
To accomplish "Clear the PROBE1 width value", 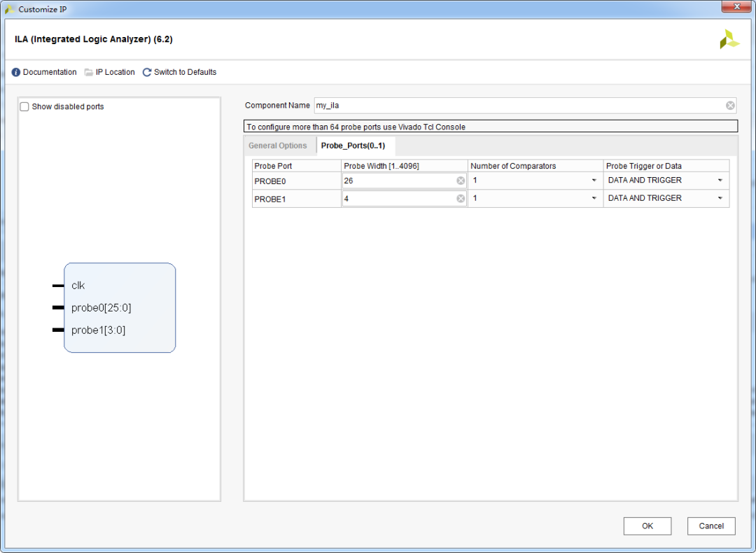I will 461,199.
